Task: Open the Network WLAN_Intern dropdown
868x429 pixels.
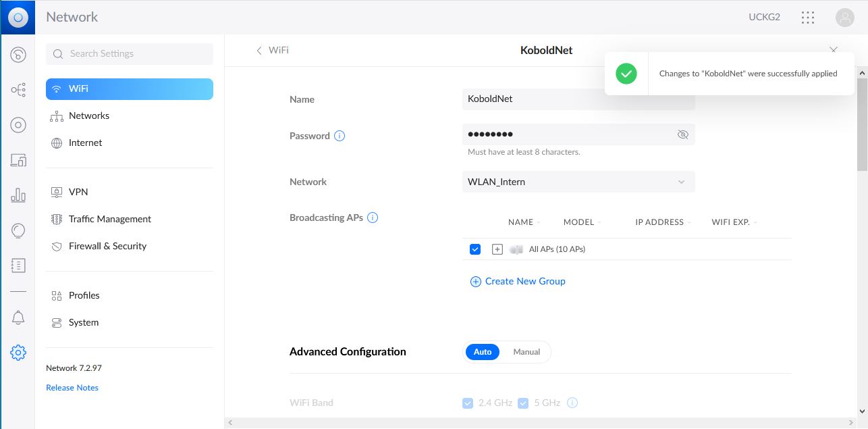Action: (578, 182)
